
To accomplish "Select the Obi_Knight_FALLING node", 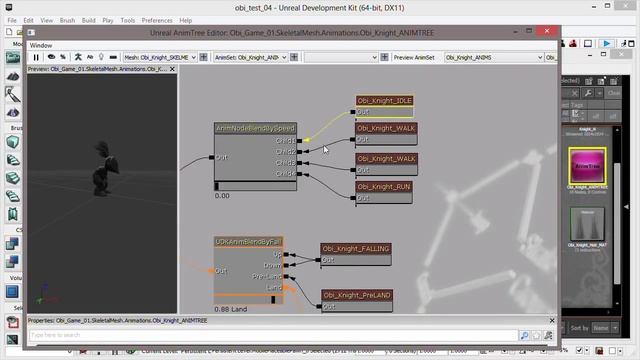I will click(356, 249).
